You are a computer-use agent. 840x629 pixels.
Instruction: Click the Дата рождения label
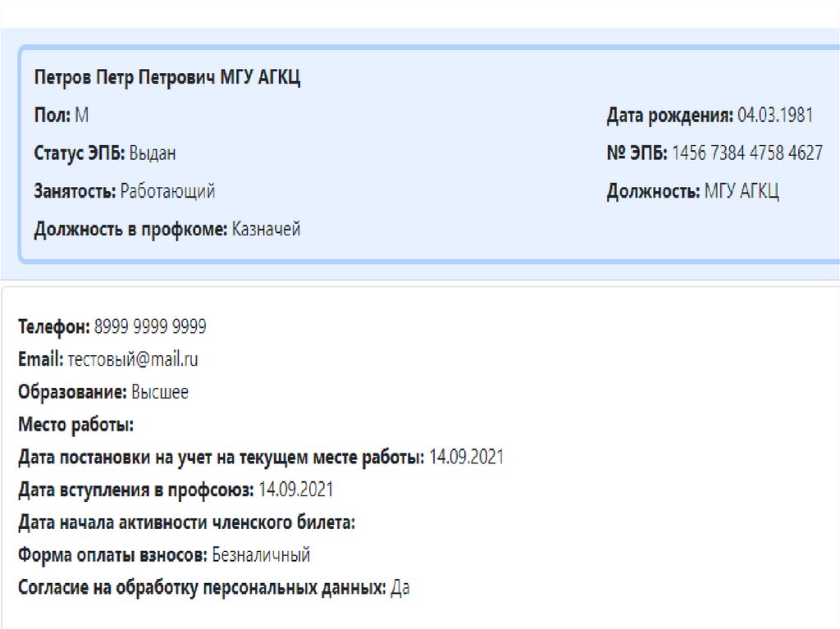tap(669, 116)
